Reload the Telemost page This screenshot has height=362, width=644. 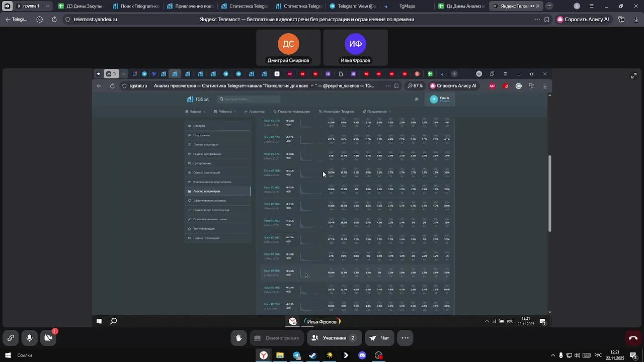pyautogui.click(x=54, y=20)
